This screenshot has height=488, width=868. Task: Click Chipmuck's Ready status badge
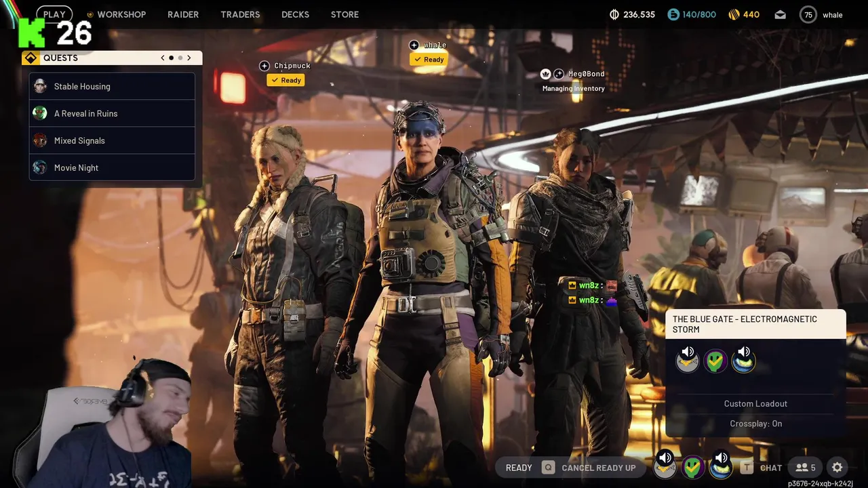tap(285, 80)
